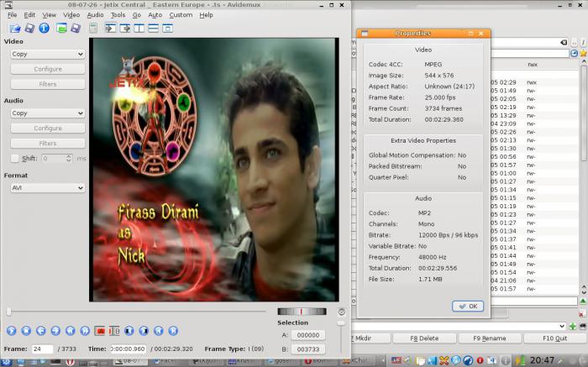Click F8 Delete in Krusader

point(424,338)
